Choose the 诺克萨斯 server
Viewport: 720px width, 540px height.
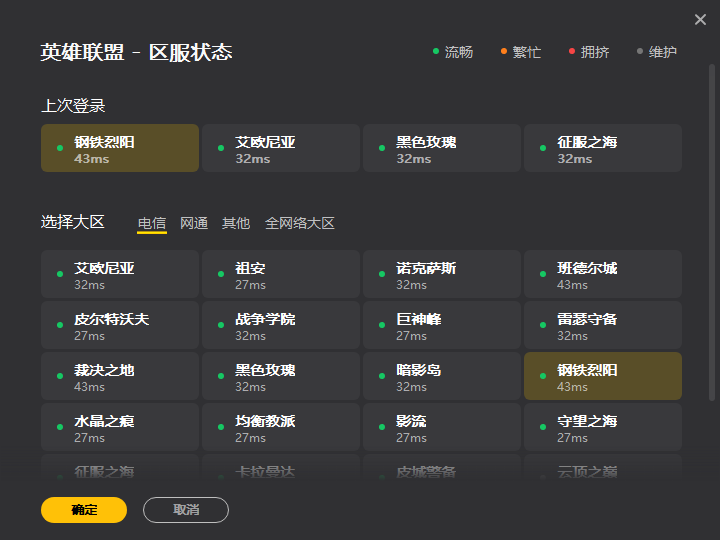coord(442,274)
